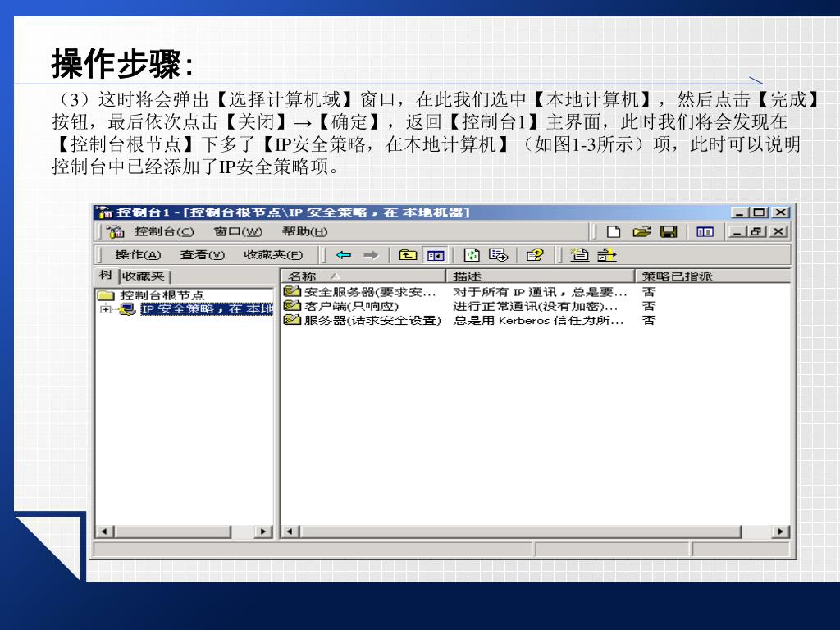Click the policy icon for 服务器(请求安全设置)
The image size is (840, 630).
(292, 320)
